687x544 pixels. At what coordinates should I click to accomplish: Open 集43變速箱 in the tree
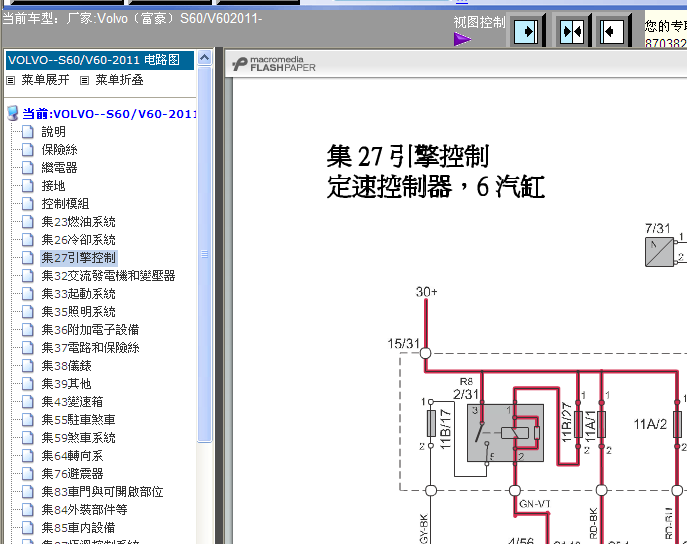click(x=72, y=402)
